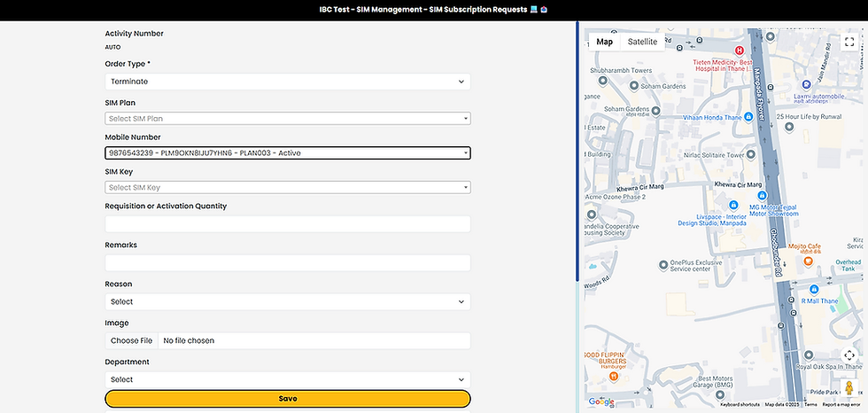
Task: Click the Street View pegman icon
Action: (x=849, y=387)
